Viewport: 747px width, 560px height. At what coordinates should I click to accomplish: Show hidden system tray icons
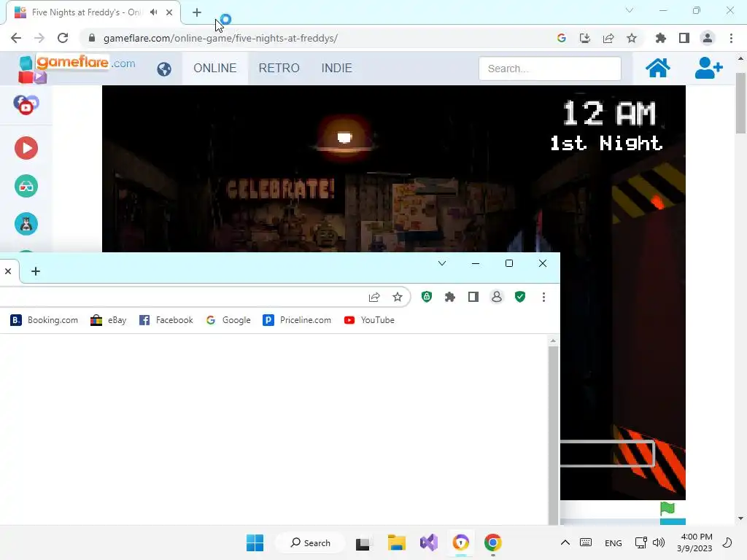pyautogui.click(x=565, y=542)
